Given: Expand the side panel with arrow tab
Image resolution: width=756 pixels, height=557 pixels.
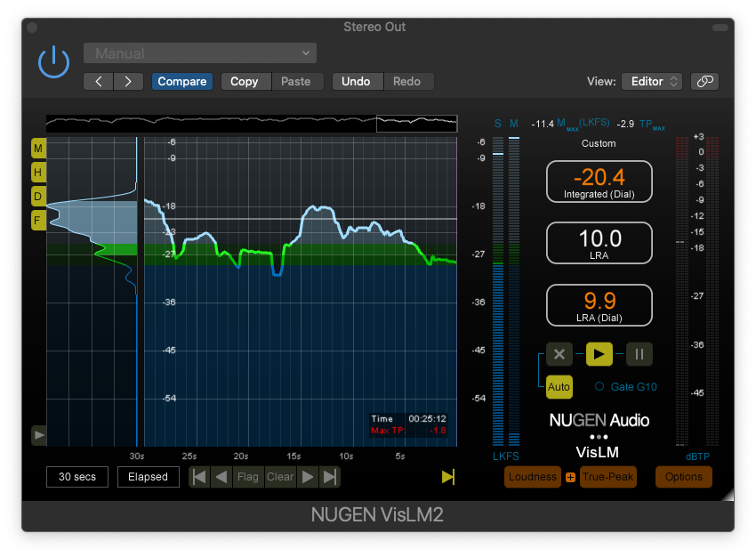Looking at the screenshot, I should [x=39, y=435].
